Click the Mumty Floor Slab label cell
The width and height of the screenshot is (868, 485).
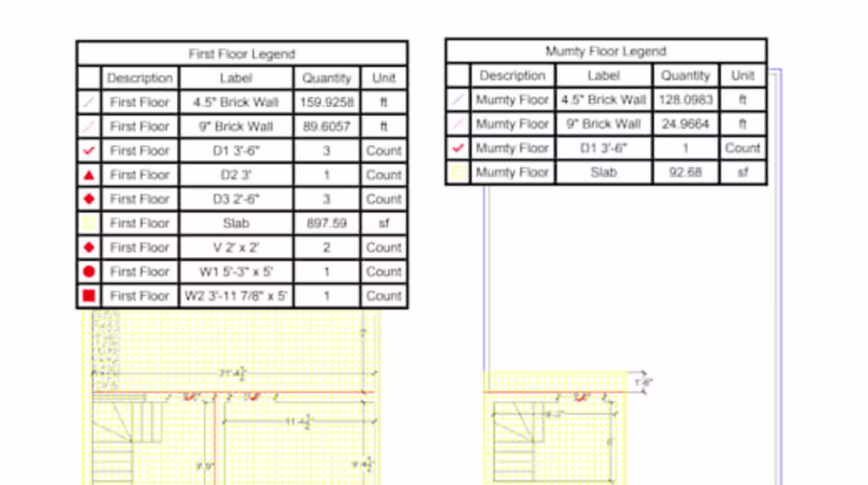(604, 173)
